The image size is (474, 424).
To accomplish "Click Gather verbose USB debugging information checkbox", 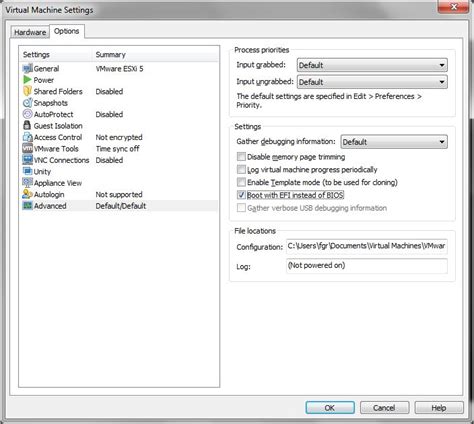I will click(x=241, y=208).
